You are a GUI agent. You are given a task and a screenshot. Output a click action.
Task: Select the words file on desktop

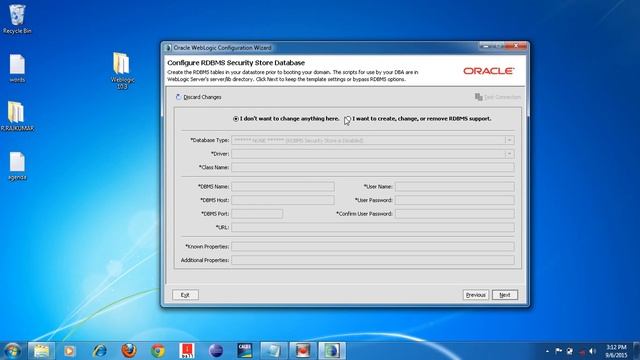[x=17, y=68]
